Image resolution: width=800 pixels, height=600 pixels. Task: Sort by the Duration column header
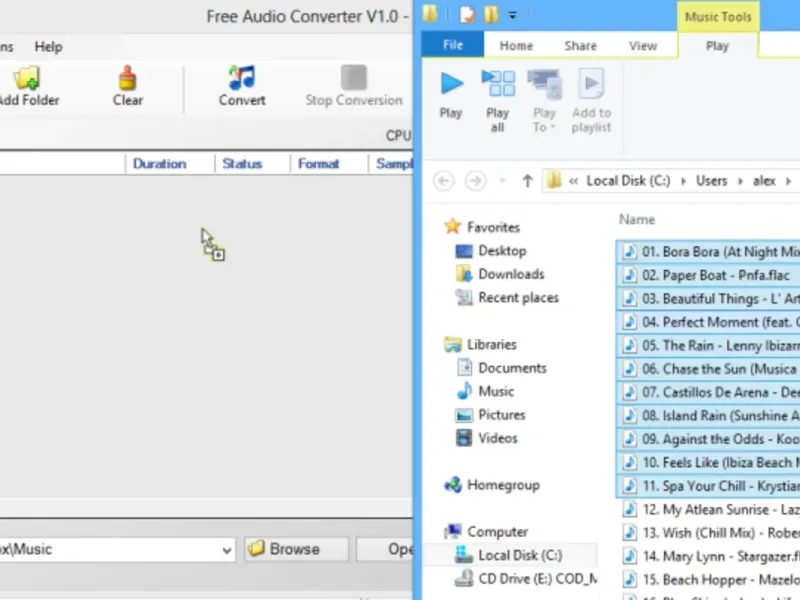click(x=159, y=164)
